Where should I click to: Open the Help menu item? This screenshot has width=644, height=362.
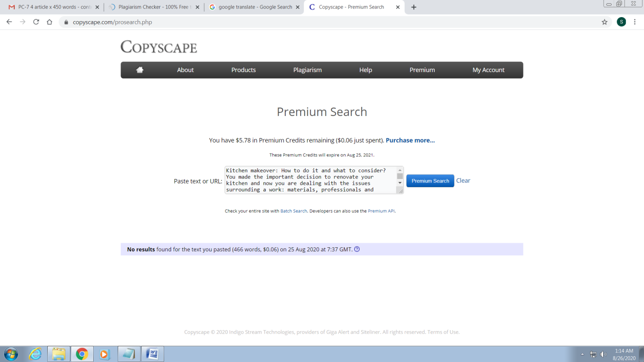tap(365, 70)
